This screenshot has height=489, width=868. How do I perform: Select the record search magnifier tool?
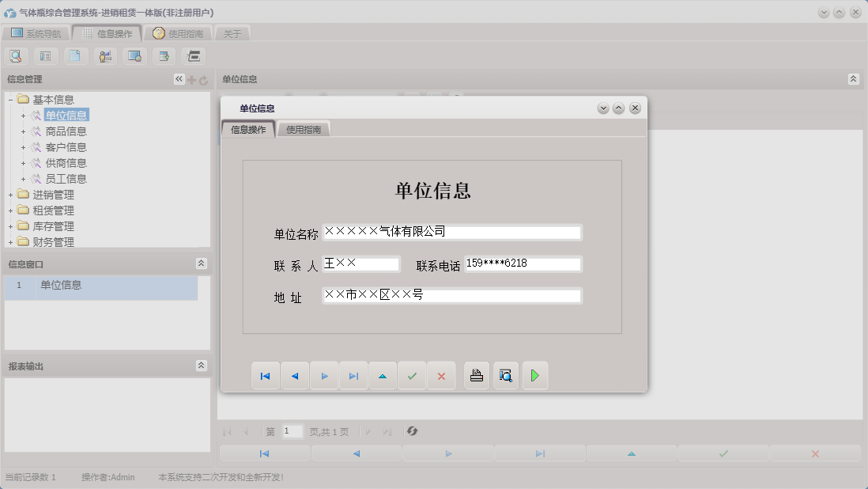[x=16, y=55]
